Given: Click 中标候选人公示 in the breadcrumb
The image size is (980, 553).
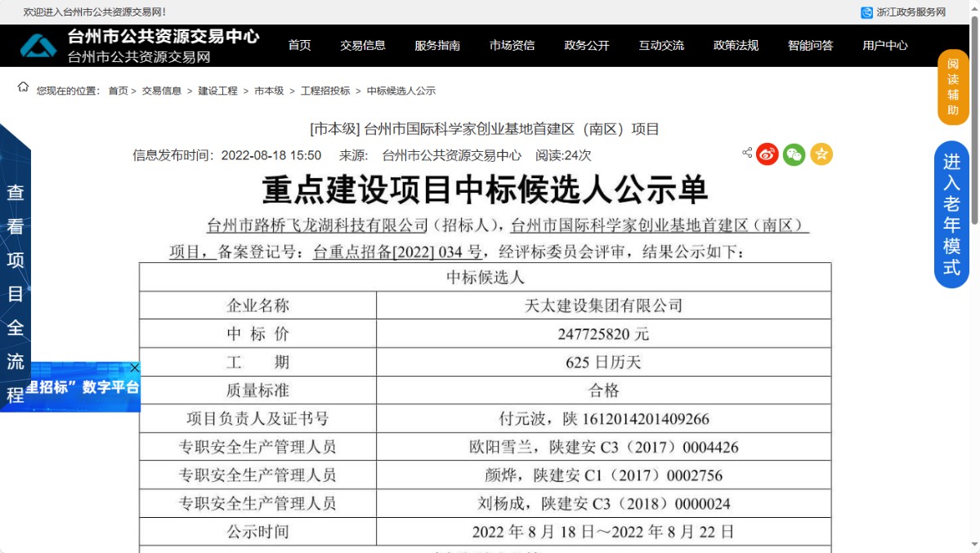Looking at the screenshot, I should coord(401,91).
